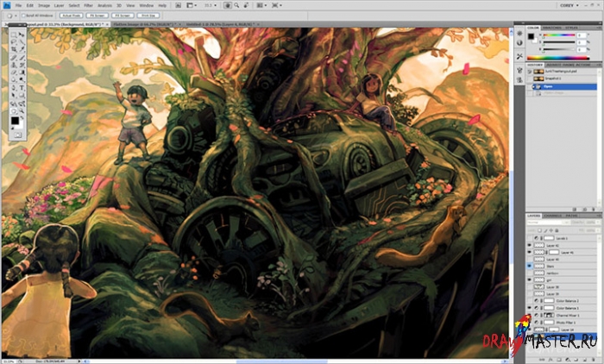
Task: Open View Extras dropdown in application bar
Action: click(191, 5)
